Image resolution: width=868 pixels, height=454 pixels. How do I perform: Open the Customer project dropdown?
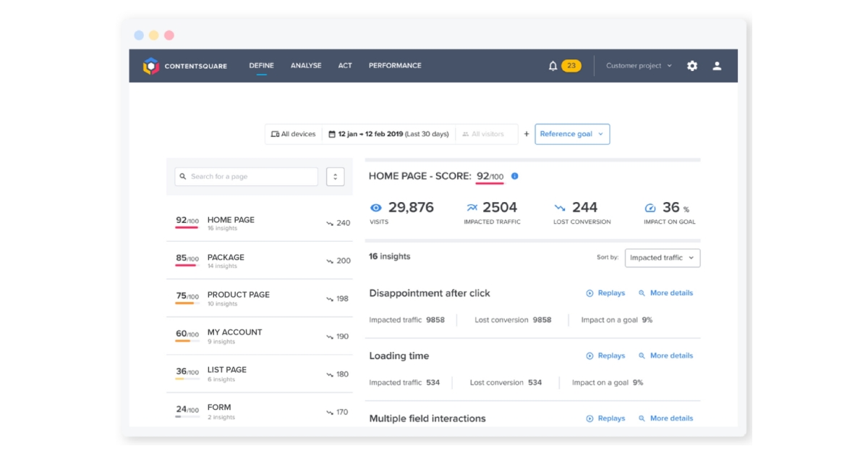[x=639, y=65]
